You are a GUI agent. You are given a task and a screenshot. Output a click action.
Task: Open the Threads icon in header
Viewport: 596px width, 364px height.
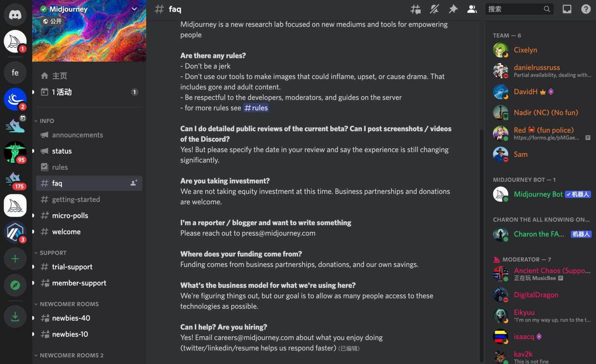[416, 9]
